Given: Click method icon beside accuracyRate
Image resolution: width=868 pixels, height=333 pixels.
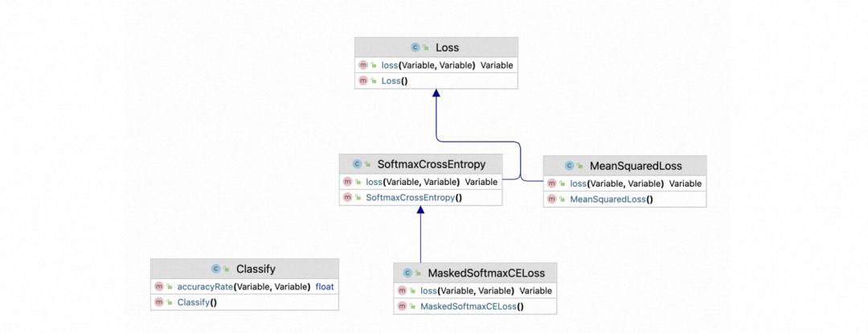Looking at the screenshot, I should pos(159,286).
